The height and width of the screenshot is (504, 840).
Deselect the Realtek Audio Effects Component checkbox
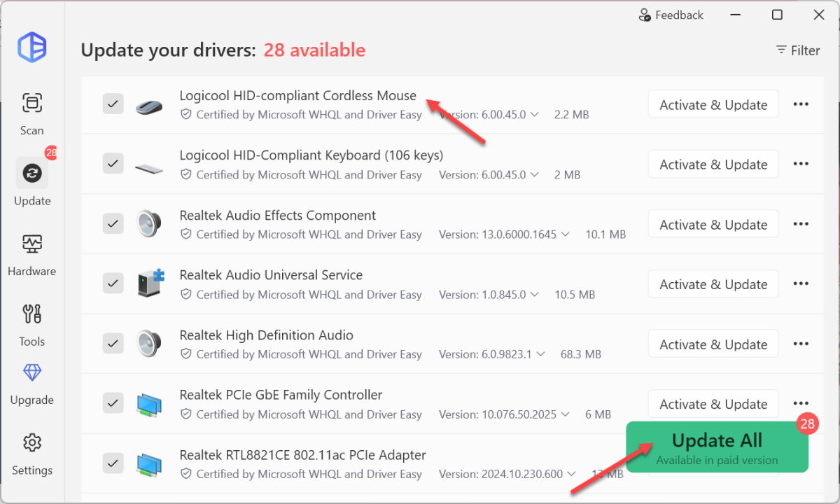click(x=113, y=223)
